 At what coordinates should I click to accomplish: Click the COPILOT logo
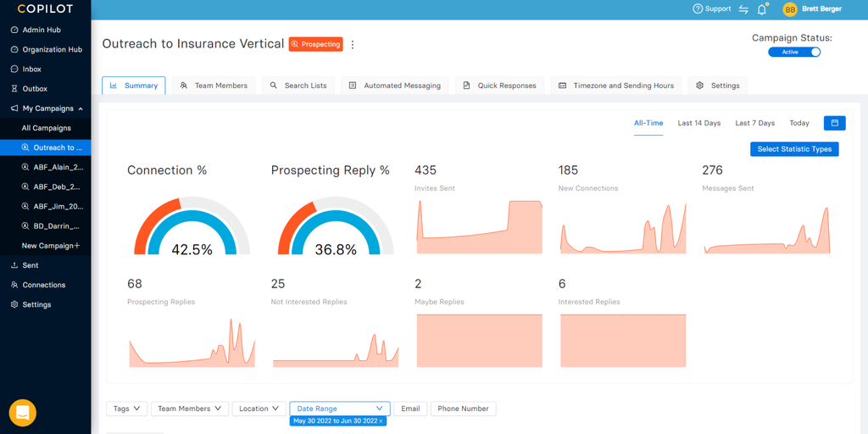tap(46, 8)
